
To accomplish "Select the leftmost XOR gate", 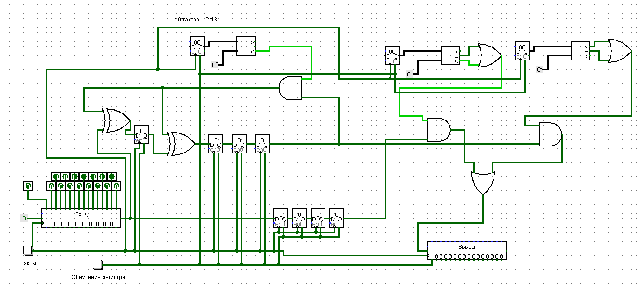I will [x=116, y=120].
